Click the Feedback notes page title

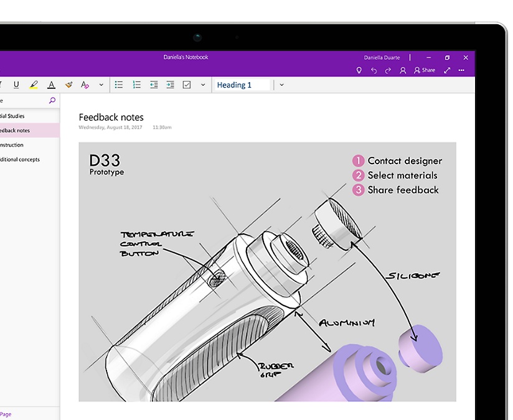point(111,117)
